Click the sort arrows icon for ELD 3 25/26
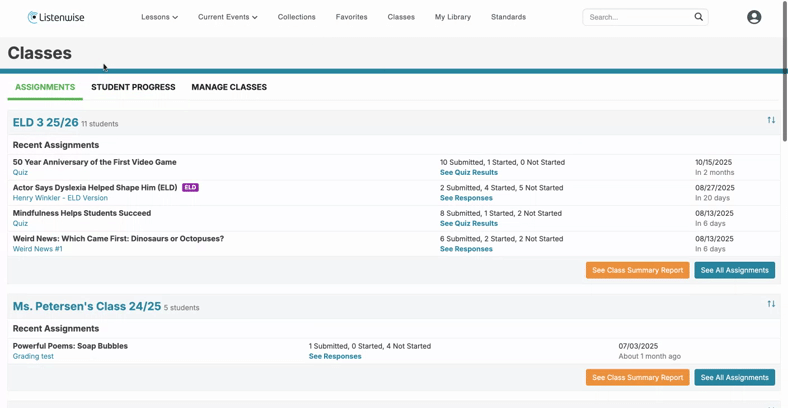 pyautogui.click(x=771, y=120)
